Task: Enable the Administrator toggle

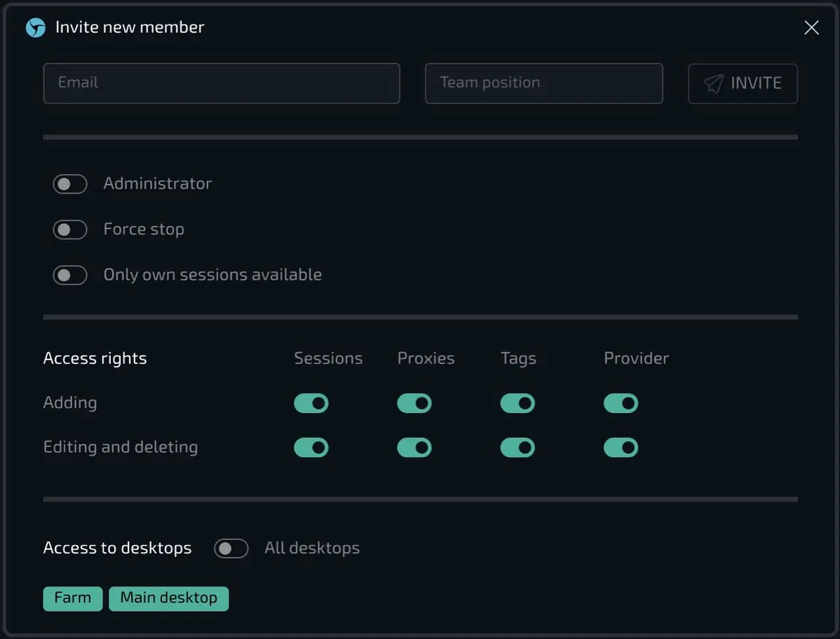Action: (70, 184)
